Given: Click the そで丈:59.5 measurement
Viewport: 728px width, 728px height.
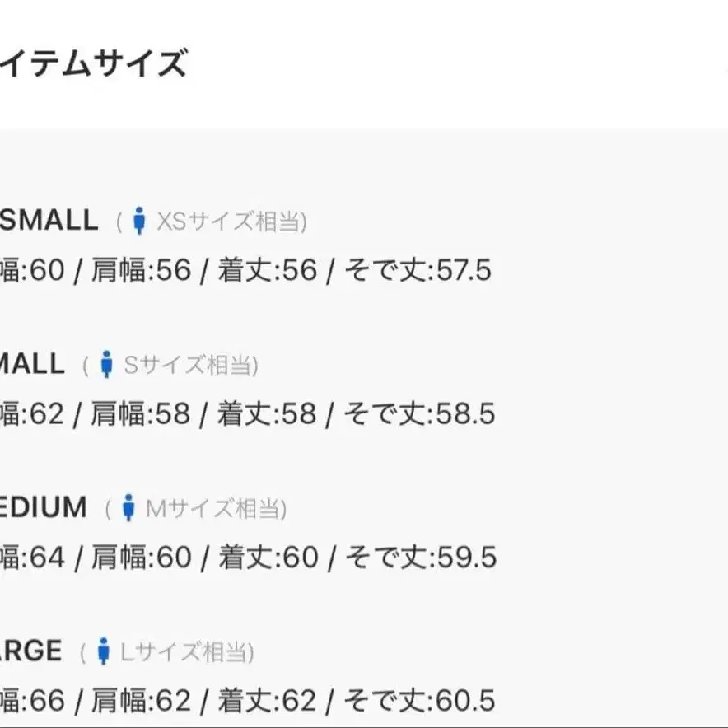Looking at the screenshot, I should 420,558.
